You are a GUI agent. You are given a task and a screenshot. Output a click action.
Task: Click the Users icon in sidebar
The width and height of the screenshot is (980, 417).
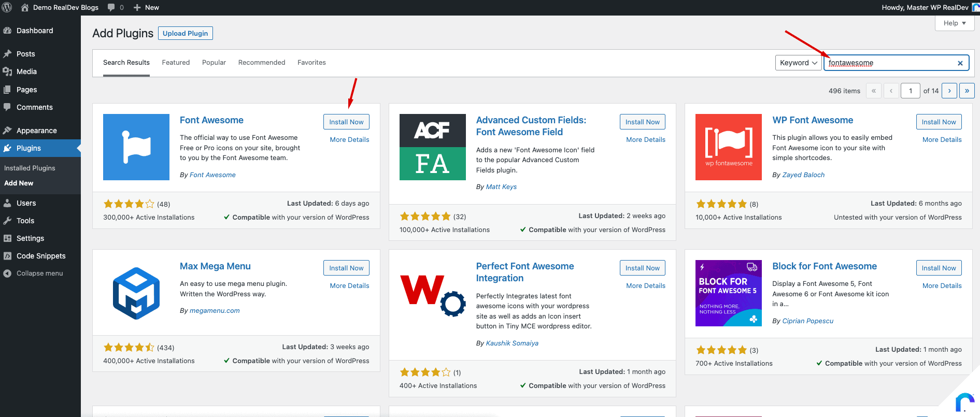[x=7, y=203]
